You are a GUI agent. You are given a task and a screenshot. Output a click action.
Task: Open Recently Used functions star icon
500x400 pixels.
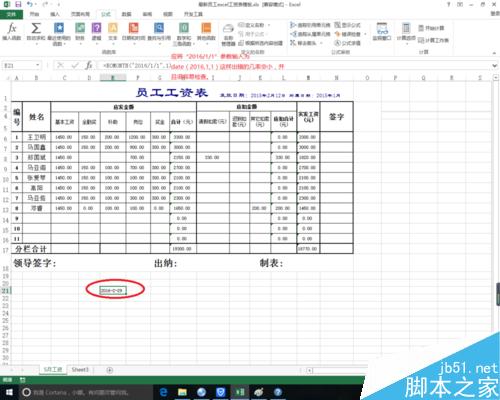tap(59, 33)
